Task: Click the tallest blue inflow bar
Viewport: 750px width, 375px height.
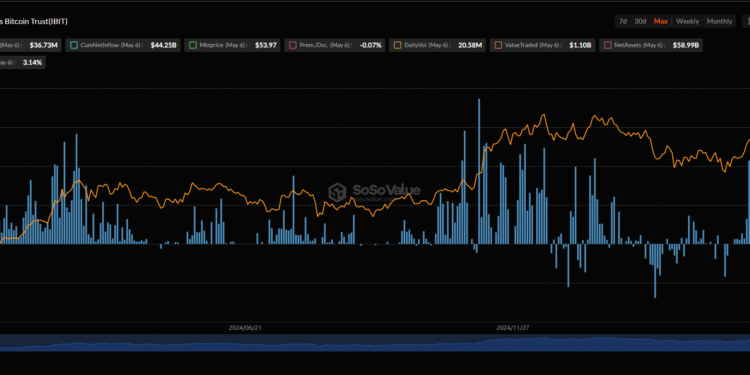Action: [479, 172]
